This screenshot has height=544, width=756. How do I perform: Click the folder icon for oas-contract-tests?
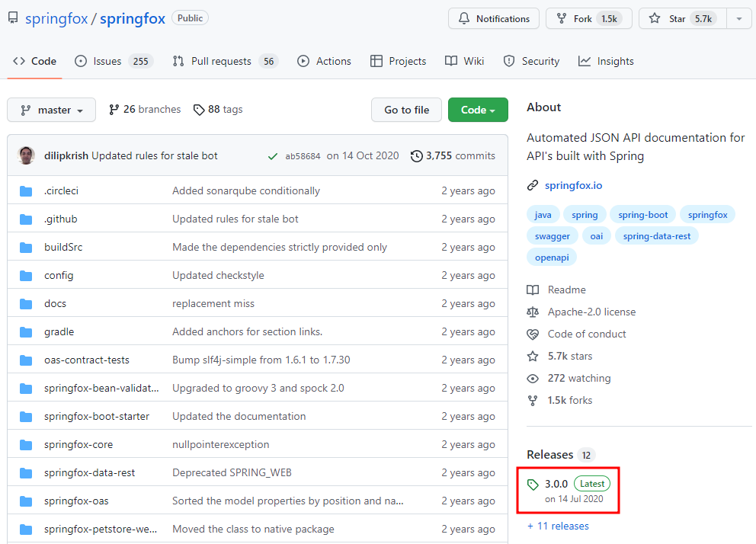pos(26,360)
